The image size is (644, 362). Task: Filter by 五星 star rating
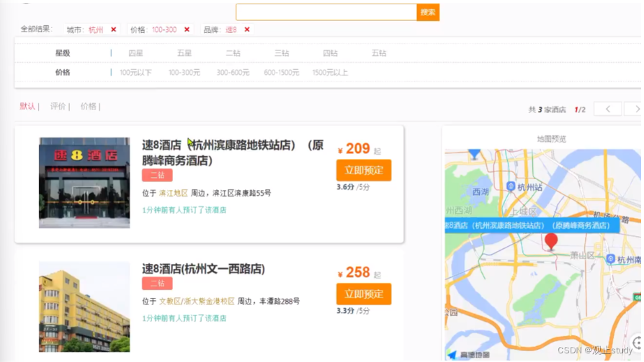(184, 53)
